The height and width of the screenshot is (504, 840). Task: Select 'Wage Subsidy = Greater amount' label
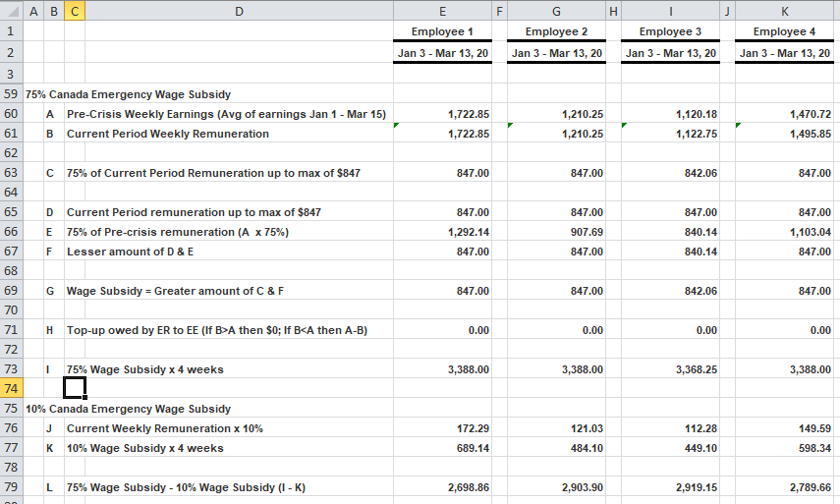tap(175, 291)
